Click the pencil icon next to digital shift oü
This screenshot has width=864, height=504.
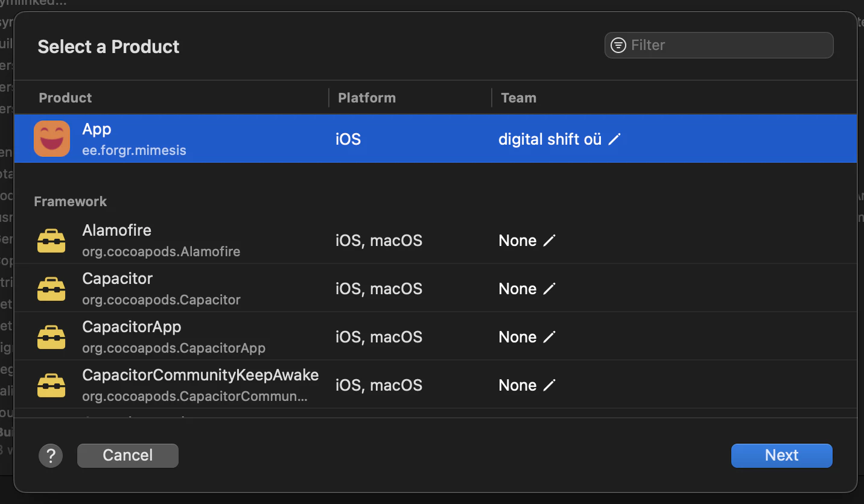(x=615, y=139)
